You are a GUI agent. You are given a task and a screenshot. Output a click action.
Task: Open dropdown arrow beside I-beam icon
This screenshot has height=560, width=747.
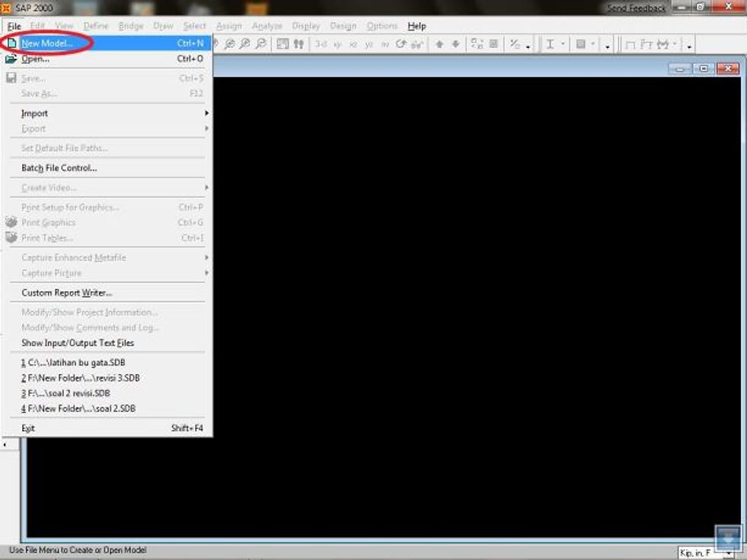tap(563, 44)
